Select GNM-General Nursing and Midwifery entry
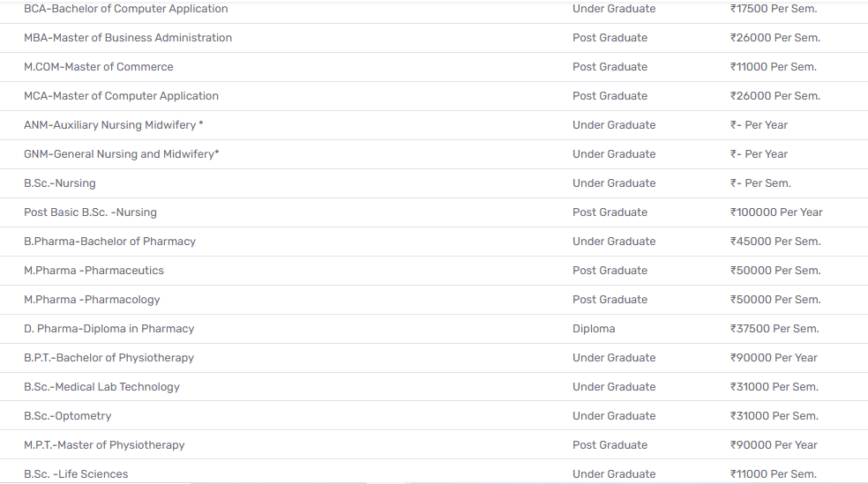Screen dimensions: 868x484 pyautogui.click(x=121, y=154)
